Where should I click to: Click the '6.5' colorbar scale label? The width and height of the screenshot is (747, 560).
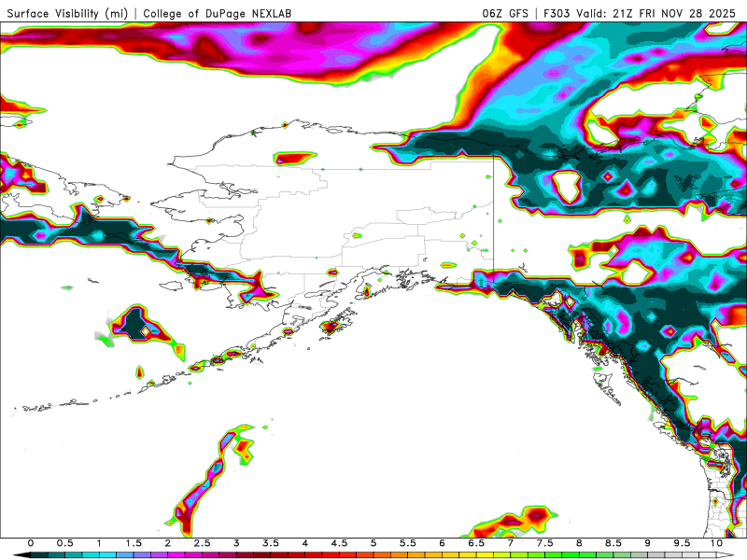point(476,543)
